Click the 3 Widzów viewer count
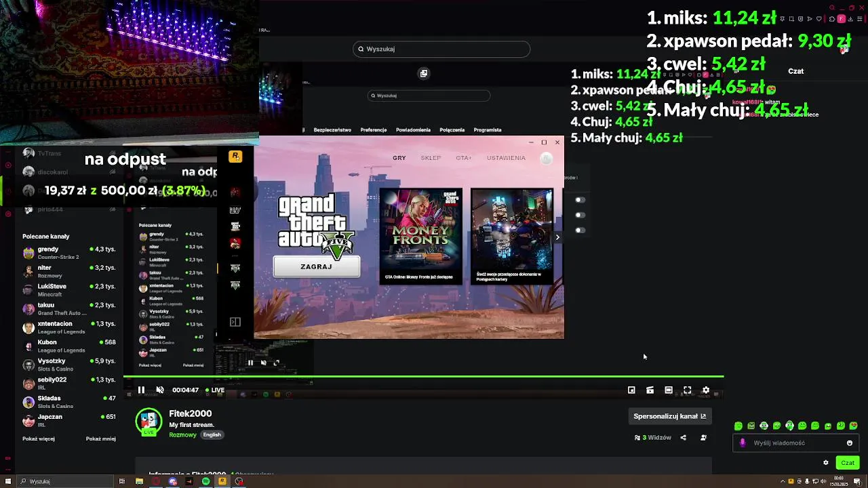 coord(653,438)
